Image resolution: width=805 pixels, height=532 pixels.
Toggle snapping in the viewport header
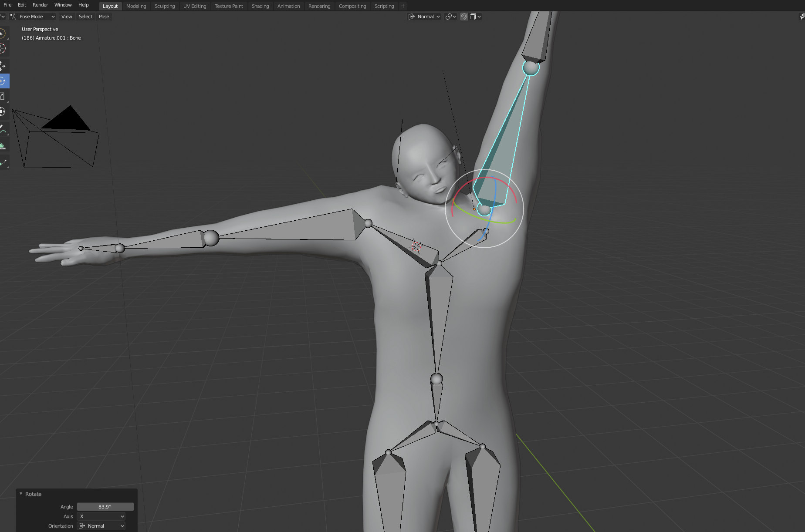[x=464, y=17]
